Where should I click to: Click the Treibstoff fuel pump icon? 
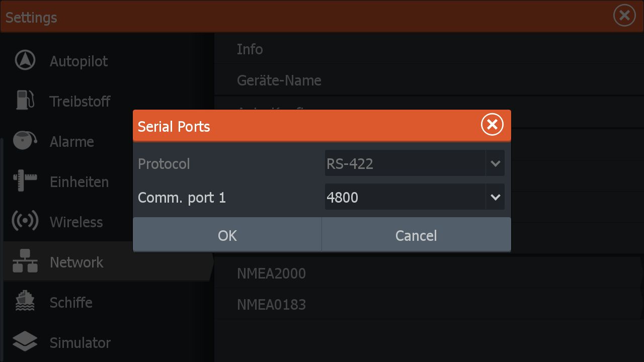(x=25, y=100)
